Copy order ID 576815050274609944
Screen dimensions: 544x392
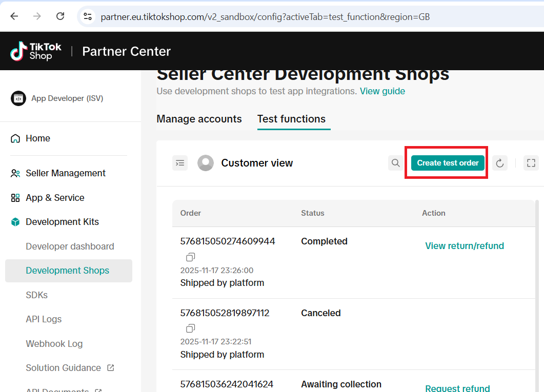pos(191,257)
